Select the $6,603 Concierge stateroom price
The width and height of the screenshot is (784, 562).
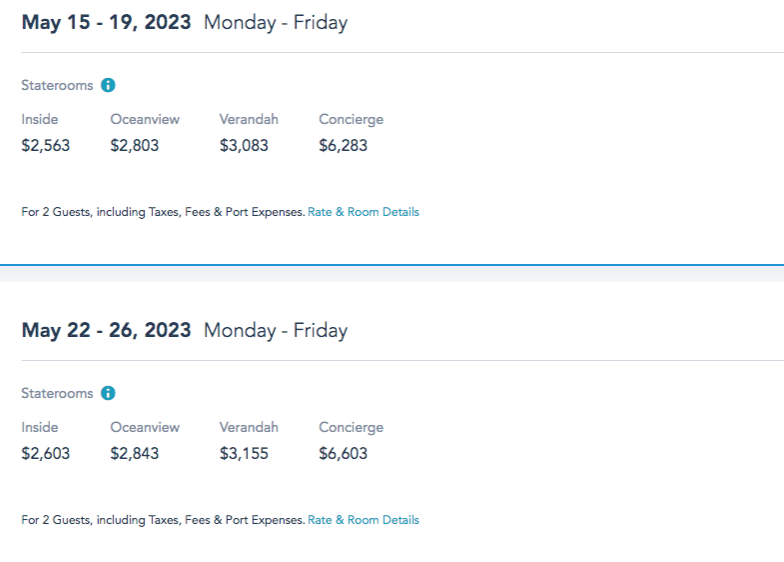point(343,454)
